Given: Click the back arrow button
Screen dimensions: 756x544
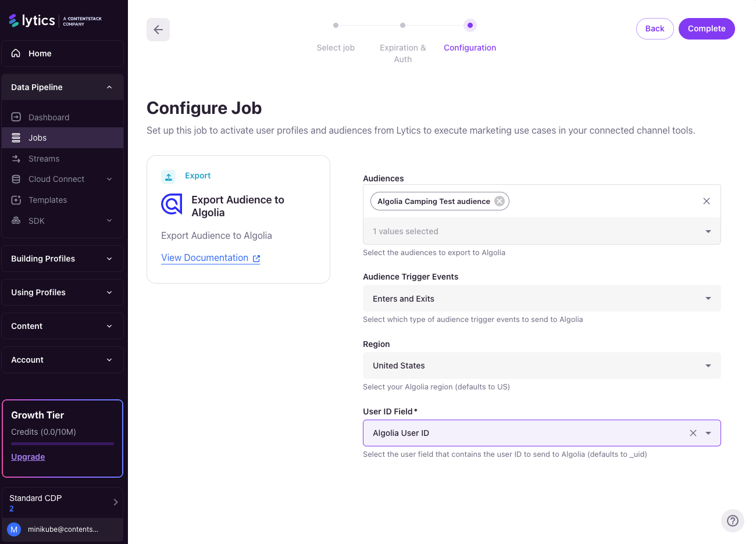Looking at the screenshot, I should click(x=158, y=30).
